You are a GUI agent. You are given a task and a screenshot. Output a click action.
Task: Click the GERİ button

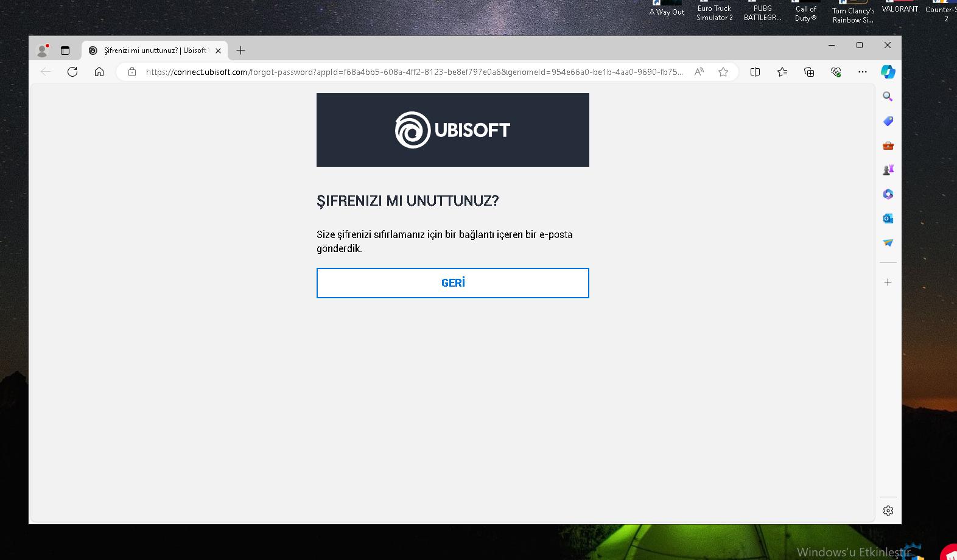click(x=453, y=283)
